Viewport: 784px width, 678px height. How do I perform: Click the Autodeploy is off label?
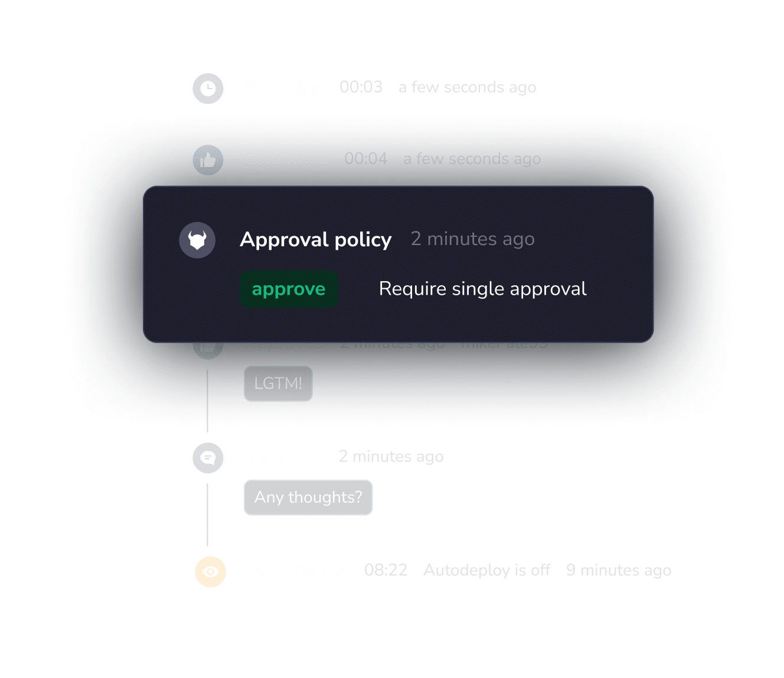487,570
